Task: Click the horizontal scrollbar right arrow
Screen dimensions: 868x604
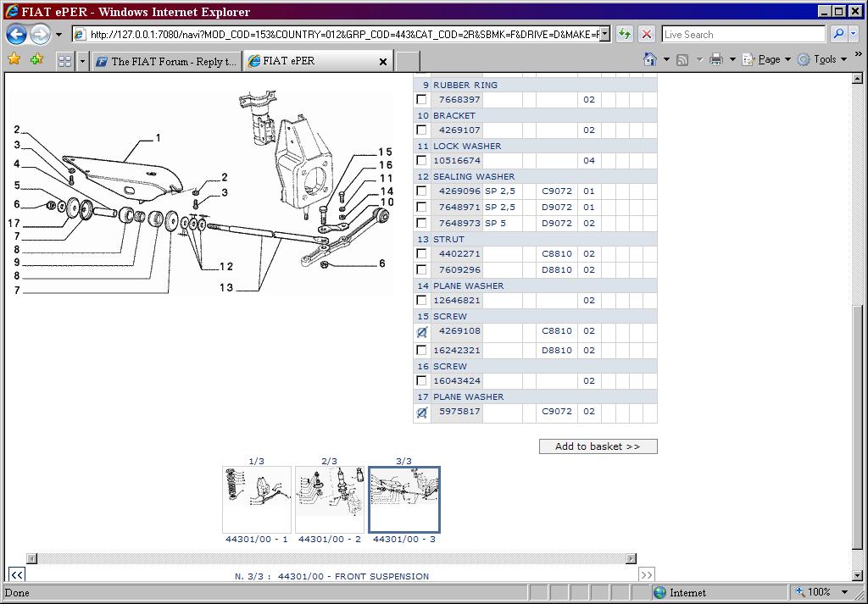Action: coord(631,558)
